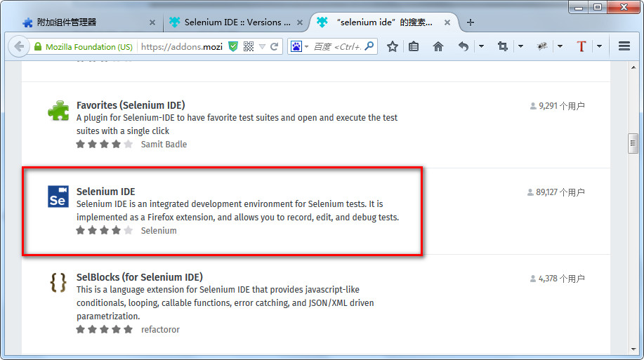
Task: Click the 4,378 个用户 user count
Action: (558, 279)
